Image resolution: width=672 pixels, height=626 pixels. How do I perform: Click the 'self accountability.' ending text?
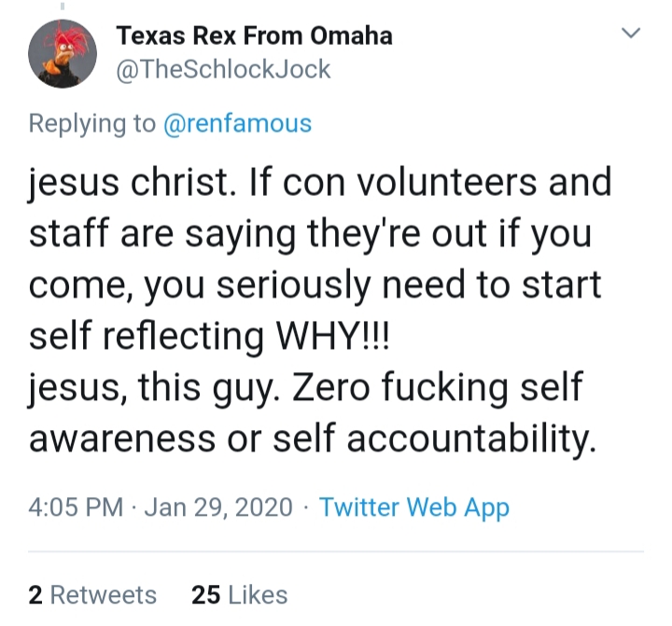click(x=435, y=439)
